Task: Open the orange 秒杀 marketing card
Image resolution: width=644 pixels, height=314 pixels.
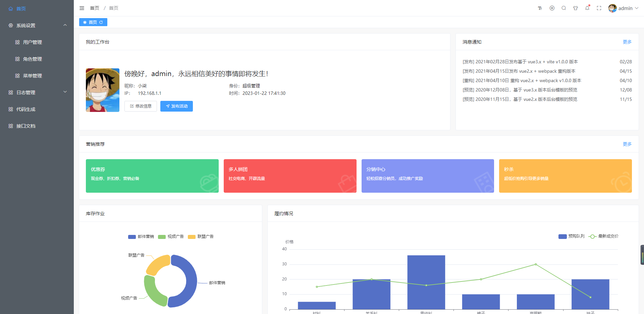Action: [566, 176]
